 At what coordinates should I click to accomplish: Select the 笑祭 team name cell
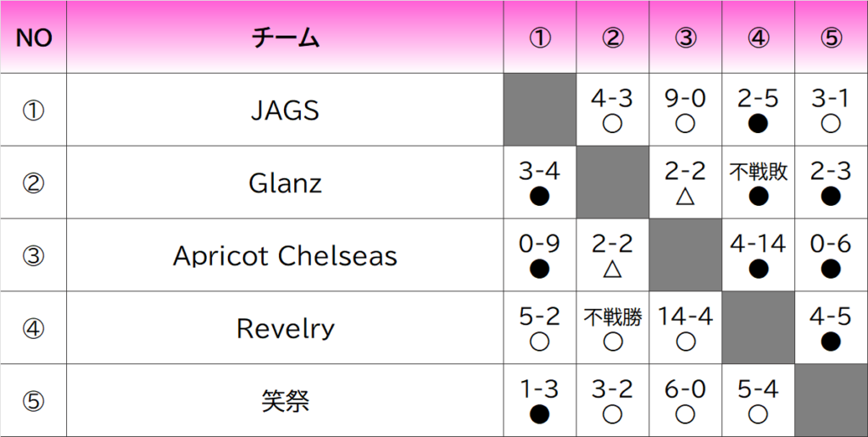pos(285,401)
